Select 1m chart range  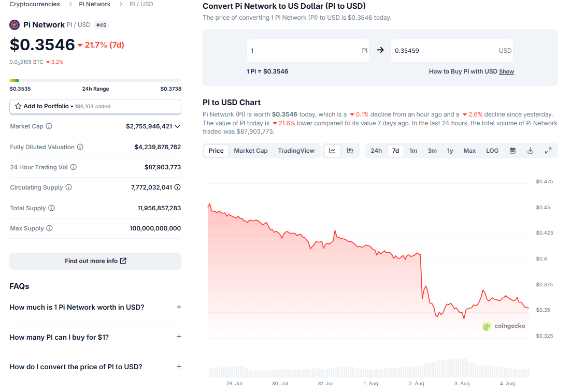tap(413, 151)
